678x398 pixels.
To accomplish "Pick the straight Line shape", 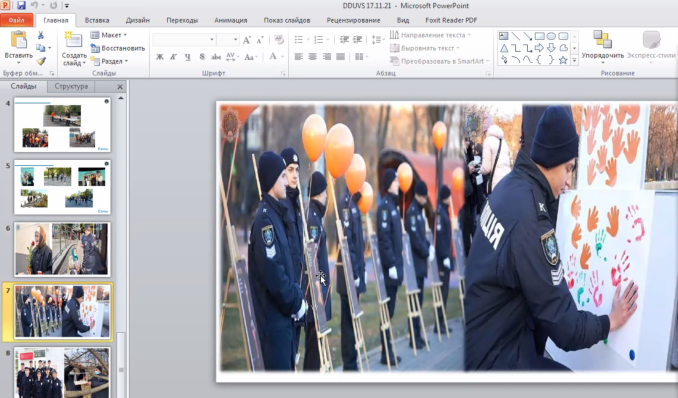I will pos(515,36).
